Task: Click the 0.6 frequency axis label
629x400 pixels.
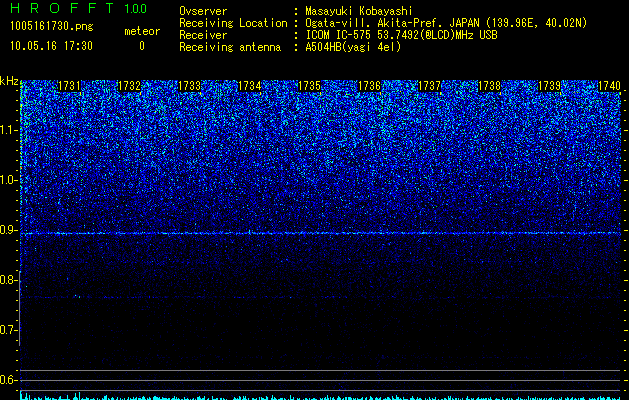Action: (8, 380)
